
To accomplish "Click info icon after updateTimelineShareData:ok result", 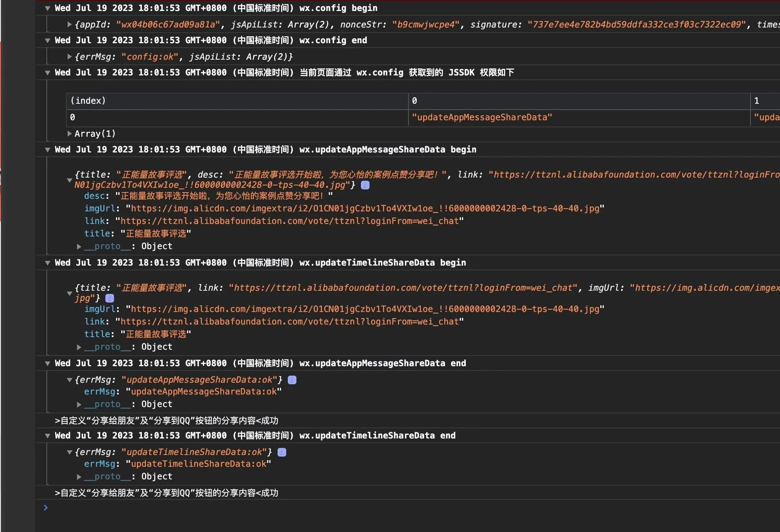I will coord(282,452).
